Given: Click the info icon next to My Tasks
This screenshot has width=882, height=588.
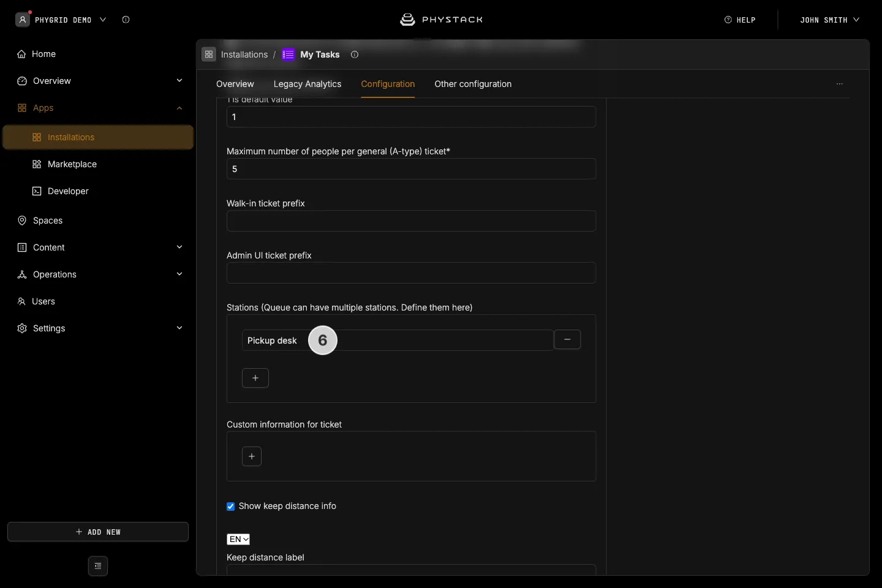Looking at the screenshot, I should click(355, 55).
